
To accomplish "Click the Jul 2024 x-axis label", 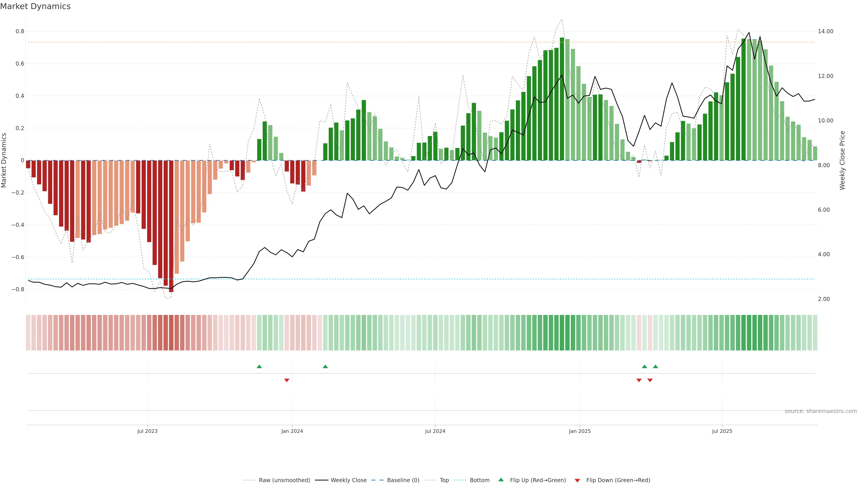I will click(435, 431).
